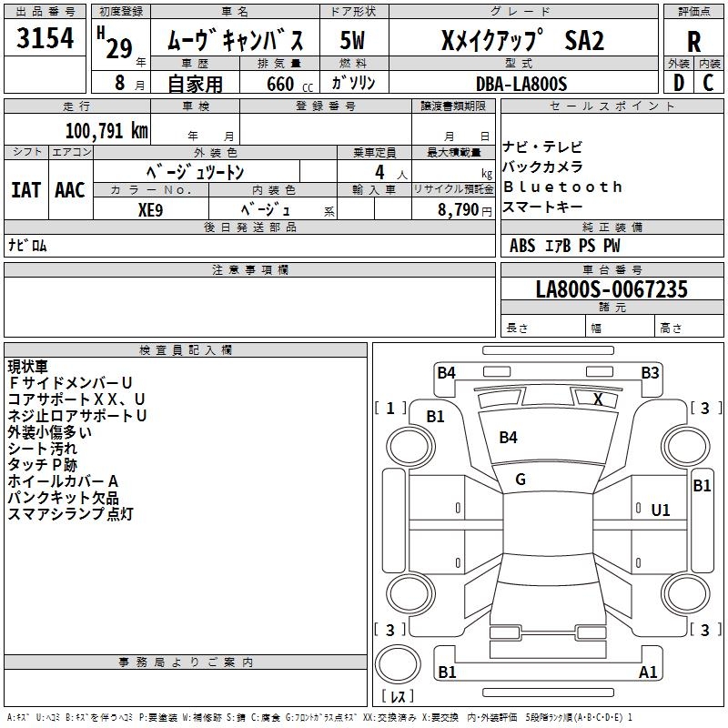
Task: Click the X damage mark on the diagram
Action: [x=598, y=399]
